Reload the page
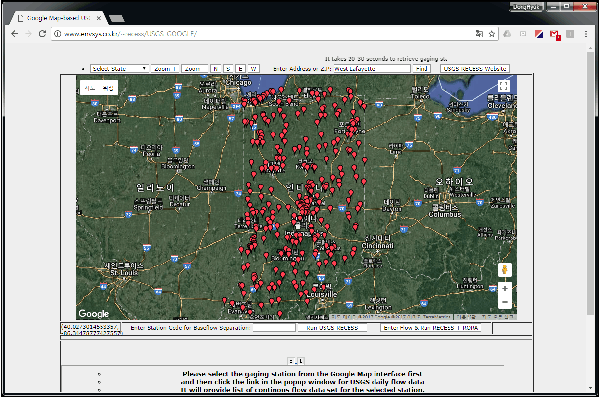Screen dimensions: 600x397 click(x=42, y=34)
